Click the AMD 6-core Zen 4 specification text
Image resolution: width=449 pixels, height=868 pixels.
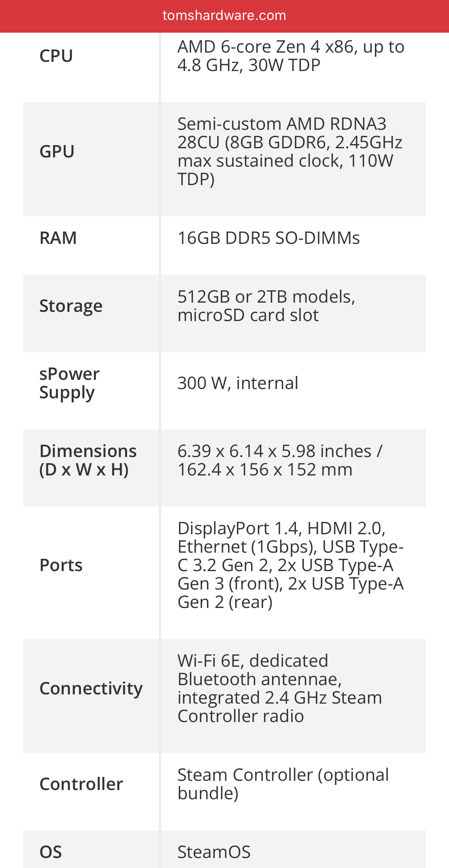[291, 56]
